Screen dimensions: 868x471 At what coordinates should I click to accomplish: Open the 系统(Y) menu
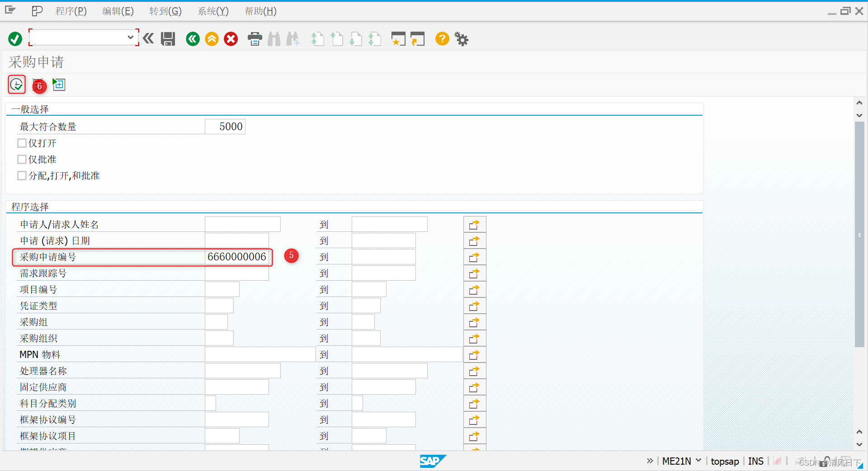coord(213,11)
